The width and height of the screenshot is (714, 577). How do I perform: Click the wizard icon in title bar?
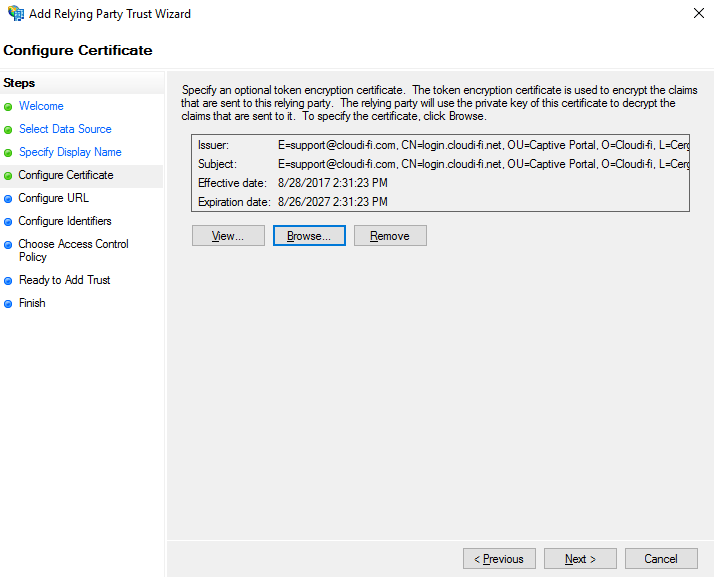16,13
